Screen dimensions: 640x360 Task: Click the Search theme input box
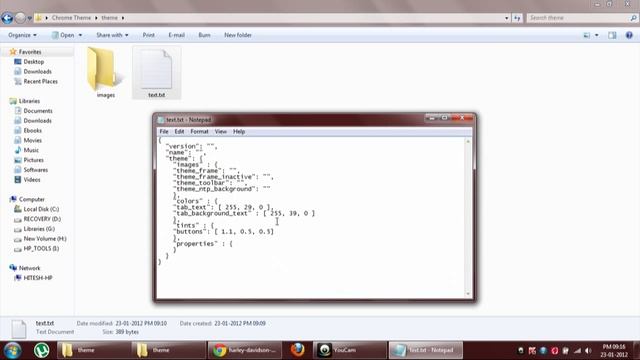coord(578,18)
